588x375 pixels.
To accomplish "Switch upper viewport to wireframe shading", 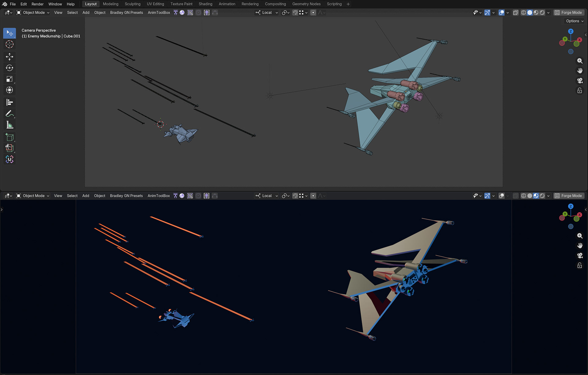I will click(524, 13).
